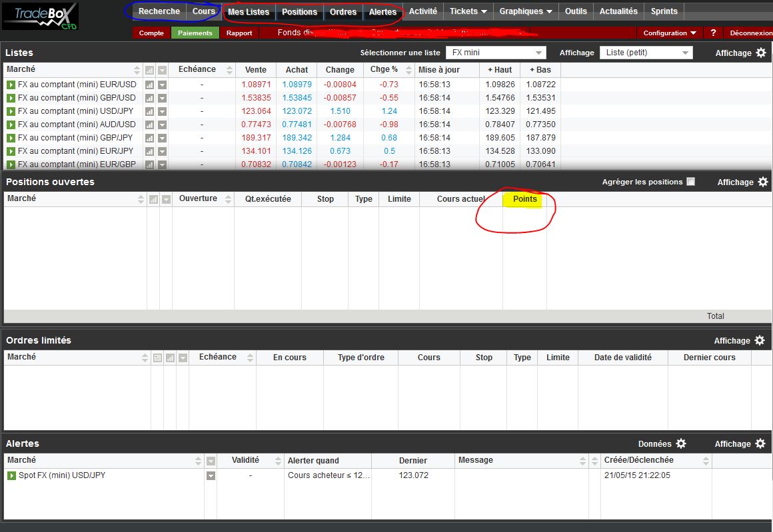
Task: Toggle Agréger les positions checkbox
Action: (x=690, y=181)
